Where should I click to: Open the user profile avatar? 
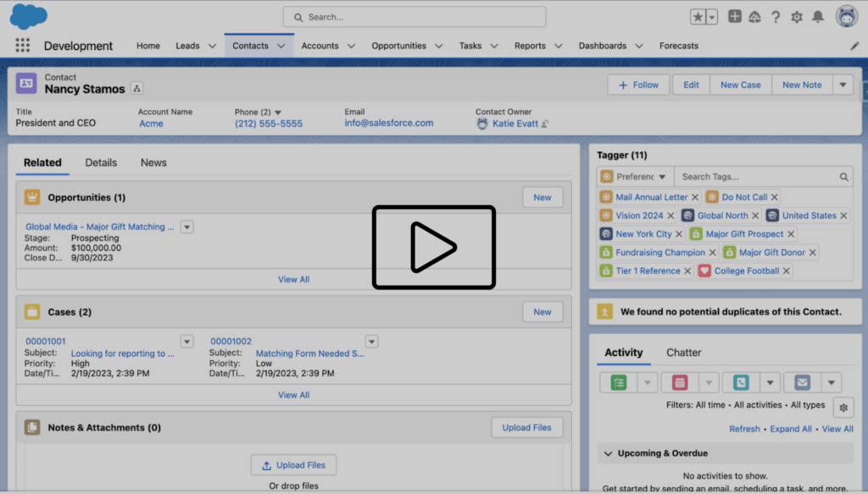pos(847,17)
